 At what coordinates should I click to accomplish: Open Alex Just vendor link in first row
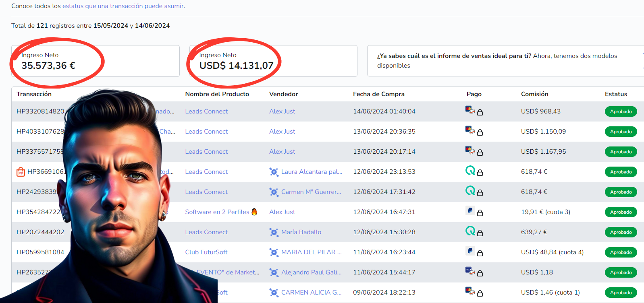point(282,111)
